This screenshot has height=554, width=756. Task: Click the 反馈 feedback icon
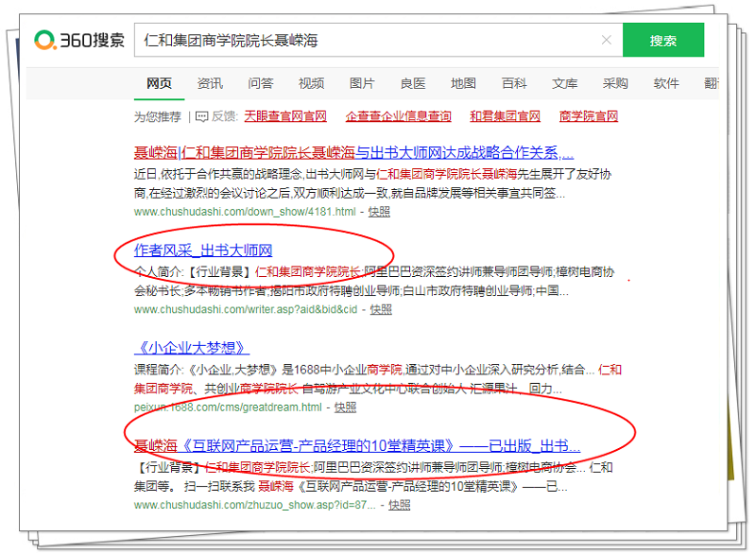click(x=201, y=117)
